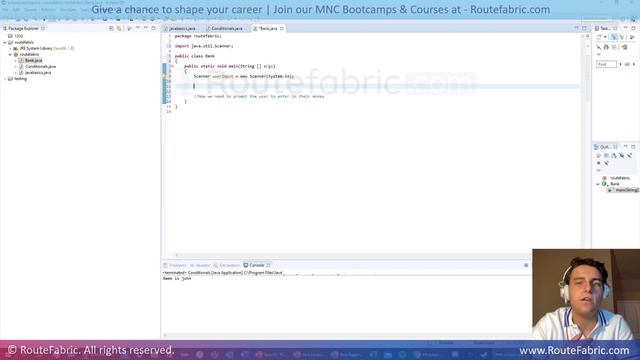Select javabasics.java in Package Explorer
640x360 pixels.
(38, 73)
